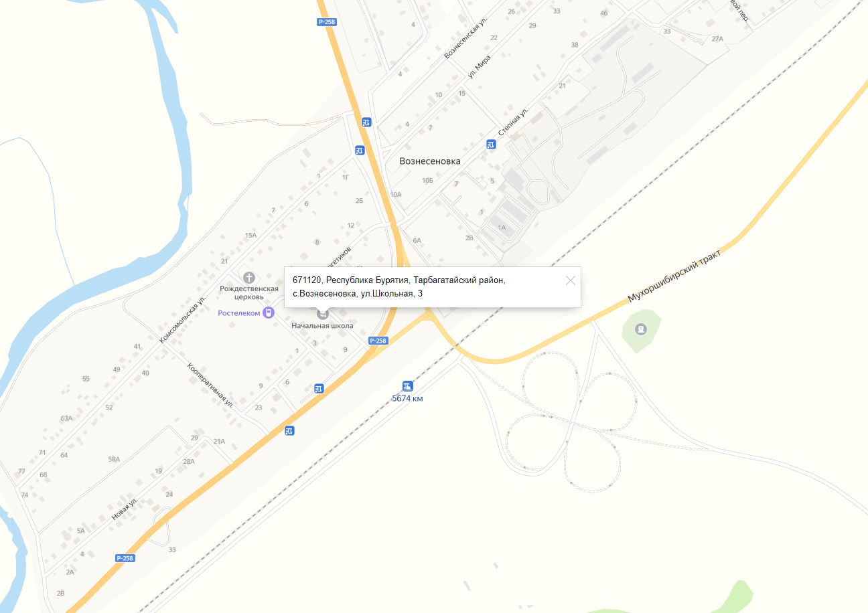This screenshot has width=868, height=613.
Task: Click the address text in the popup
Action: point(399,286)
